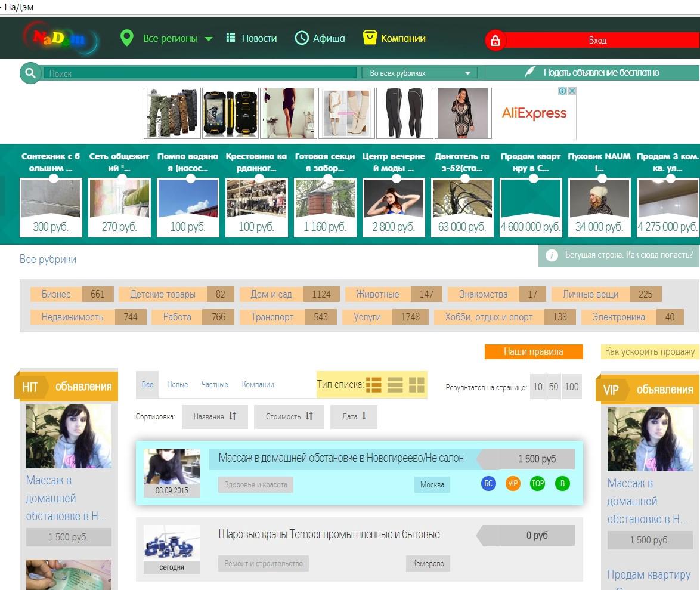Viewport: 700px width, 590px height.
Task: Click the feather post-ad icon
Action: pyautogui.click(x=529, y=72)
